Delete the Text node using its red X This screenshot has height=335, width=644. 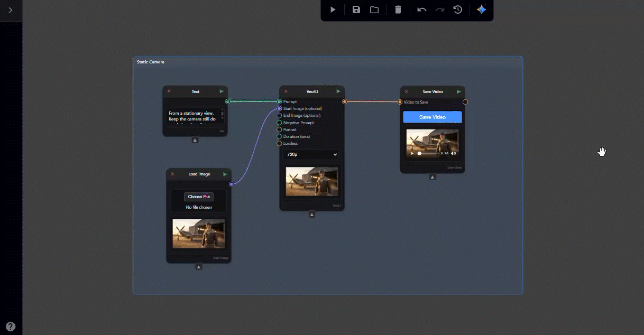tap(169, 91)
